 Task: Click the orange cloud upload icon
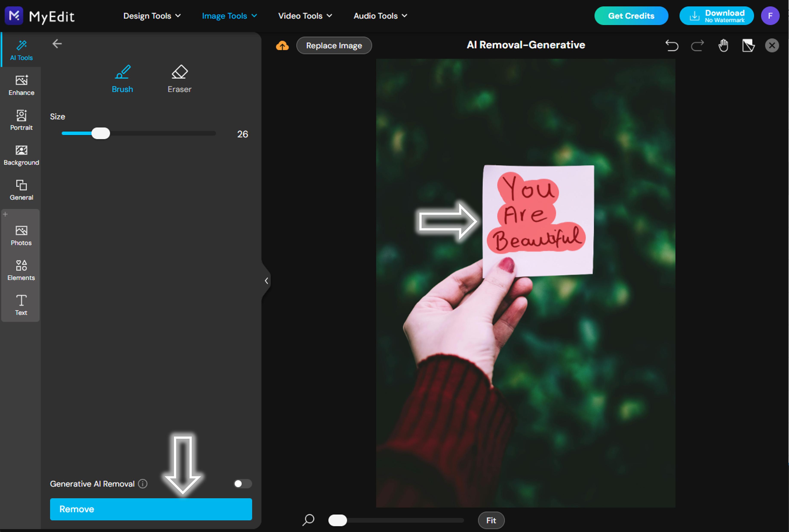click(x=282, y=46)
